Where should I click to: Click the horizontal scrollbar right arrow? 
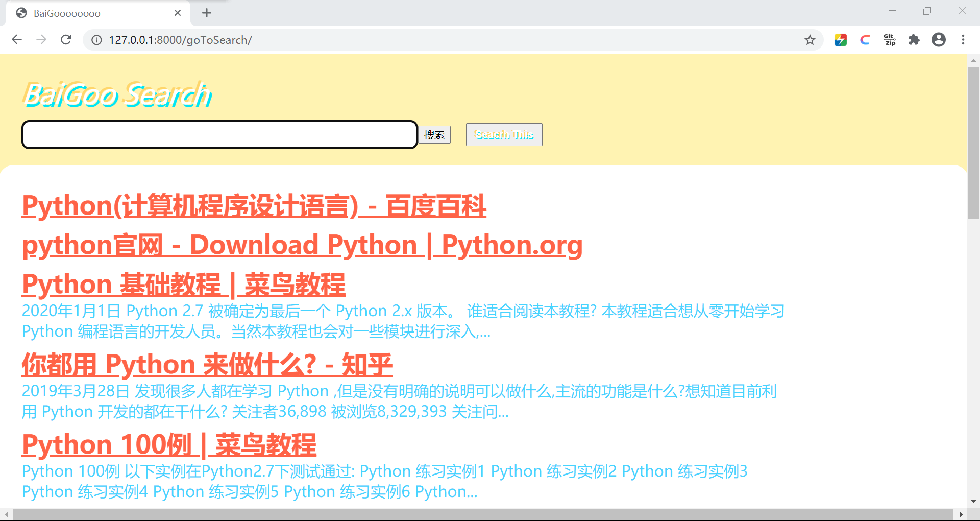tap(961, 514)
